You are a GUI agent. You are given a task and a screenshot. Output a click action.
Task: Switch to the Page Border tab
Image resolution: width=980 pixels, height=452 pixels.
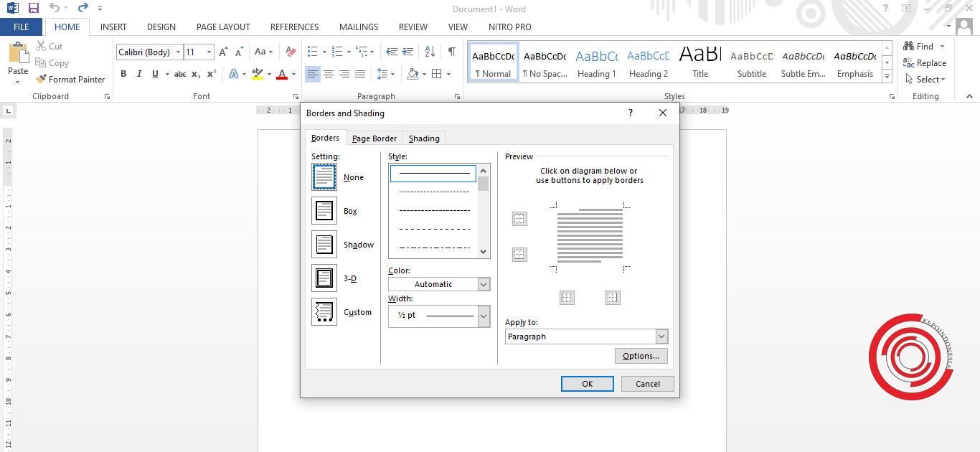pyautogui.click(x=374, y=138)
